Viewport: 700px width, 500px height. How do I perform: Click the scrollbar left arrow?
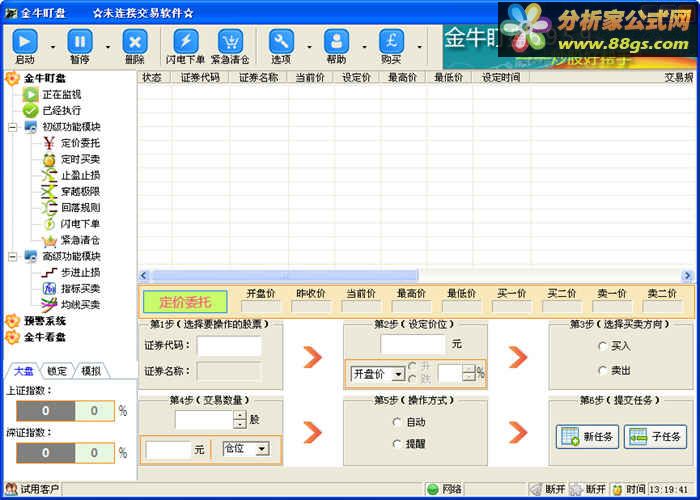pyautogui.click(x=144, y=275)
